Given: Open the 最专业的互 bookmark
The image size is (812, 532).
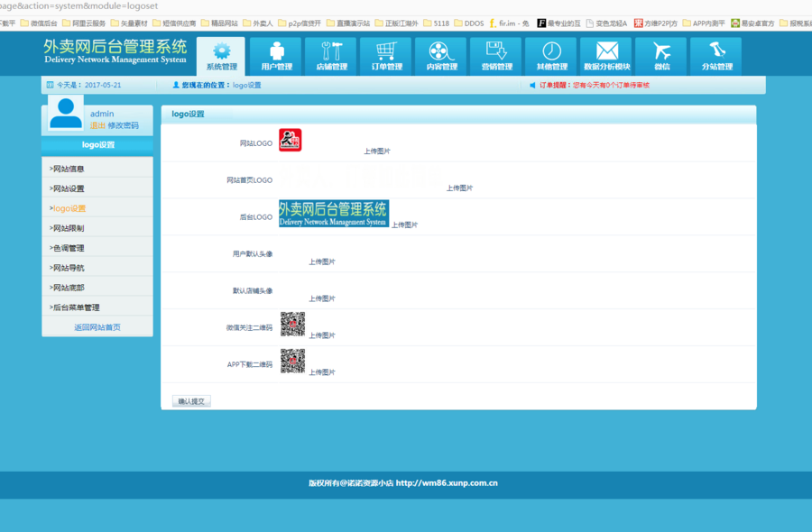Looking at the screenshot, I should point(558,23).
